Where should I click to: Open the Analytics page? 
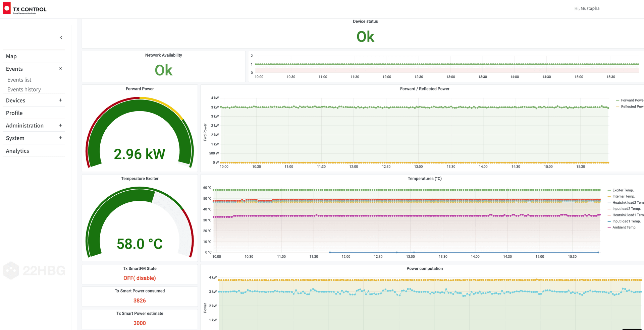[x=17, y=151]
